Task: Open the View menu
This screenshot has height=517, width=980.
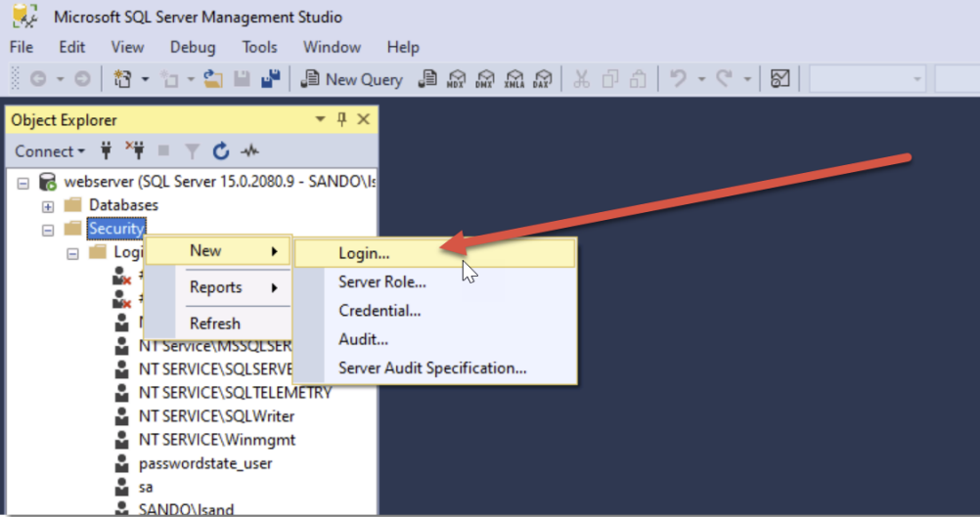Action: [127, 48]
